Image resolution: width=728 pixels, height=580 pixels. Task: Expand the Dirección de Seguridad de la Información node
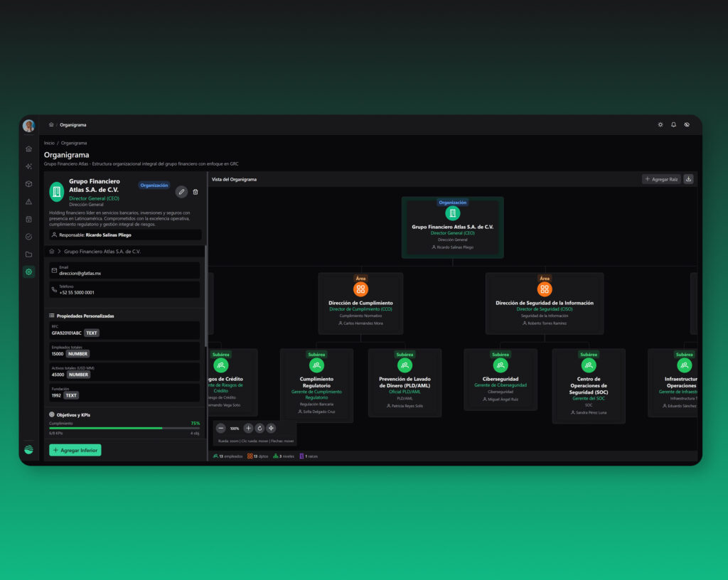click(545, 304)
